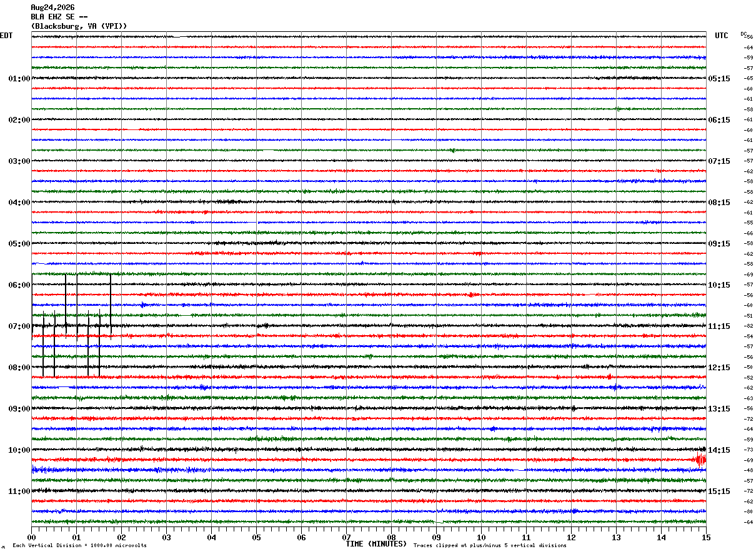
Task: Click the EDT timezone label
Action: click(x=6, y=36)
